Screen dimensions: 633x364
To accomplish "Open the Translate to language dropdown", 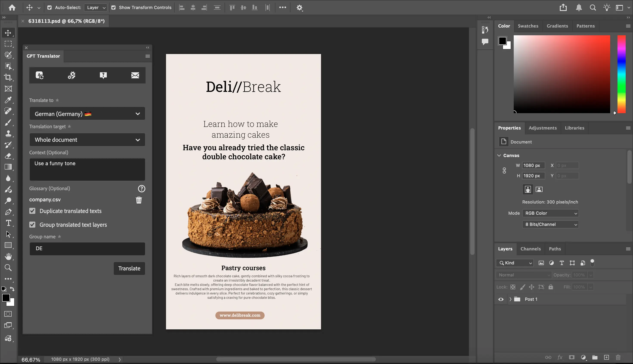I will (87, 114).
